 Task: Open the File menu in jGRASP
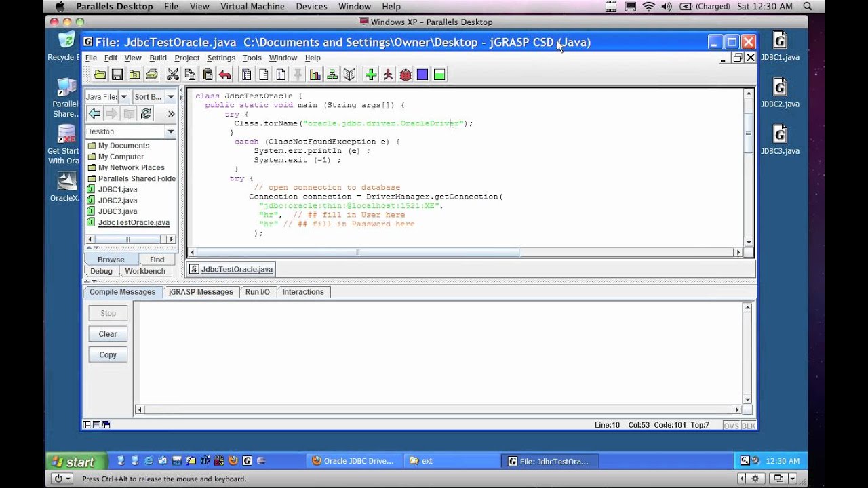tap(91, 58)
